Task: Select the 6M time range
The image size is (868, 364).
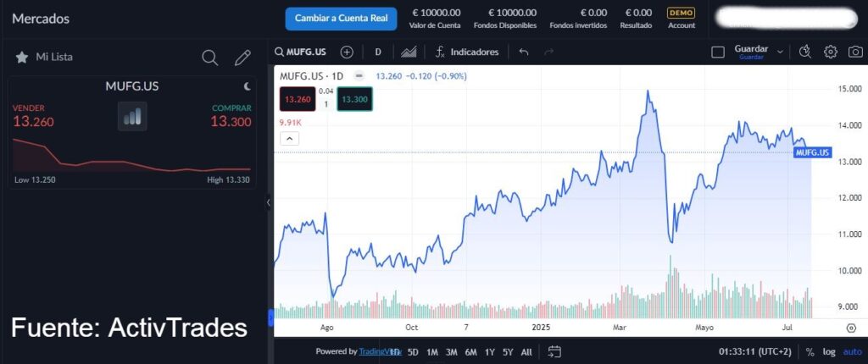Action: (x=471, y=351)
